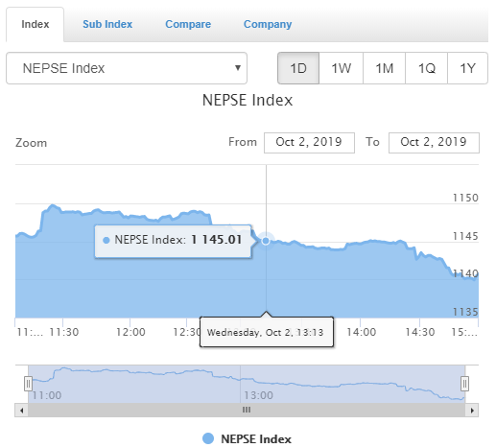Click the right navigator range handle

[464, 384]
